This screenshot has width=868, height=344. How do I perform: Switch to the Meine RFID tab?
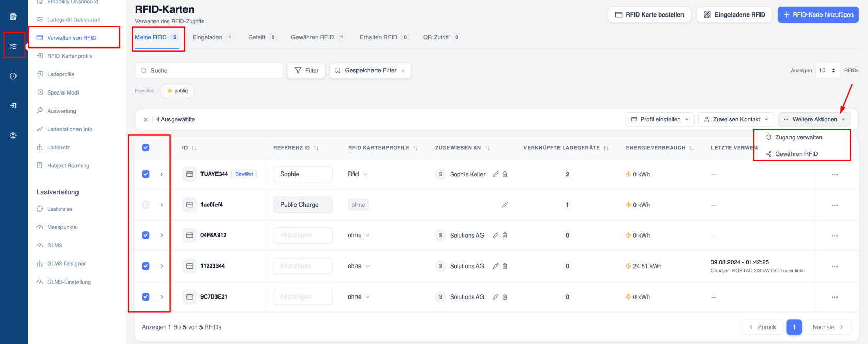157,37
